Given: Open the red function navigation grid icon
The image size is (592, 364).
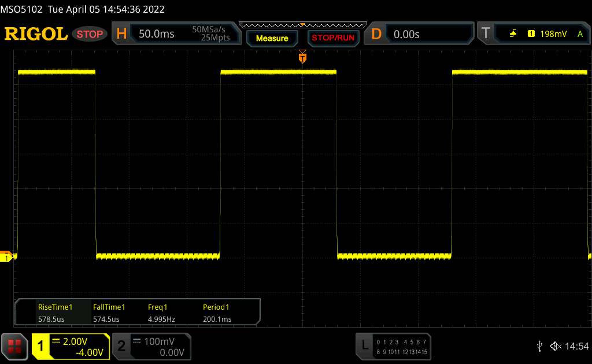Looking at the screenshot, I should click(x=14, y=346).
